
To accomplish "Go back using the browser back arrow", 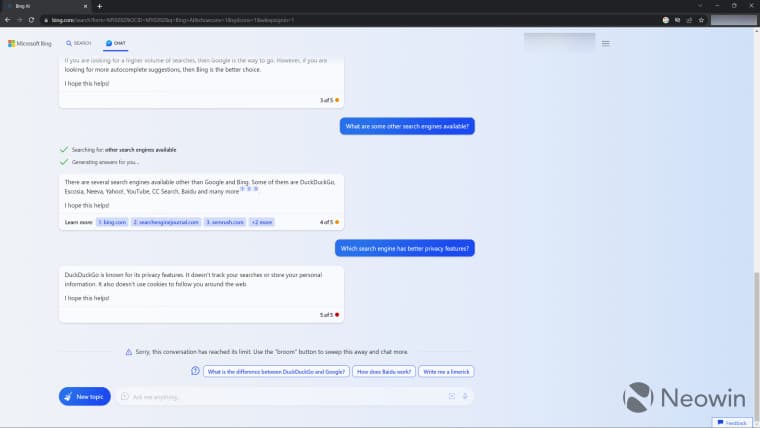I will click(7, 20).
